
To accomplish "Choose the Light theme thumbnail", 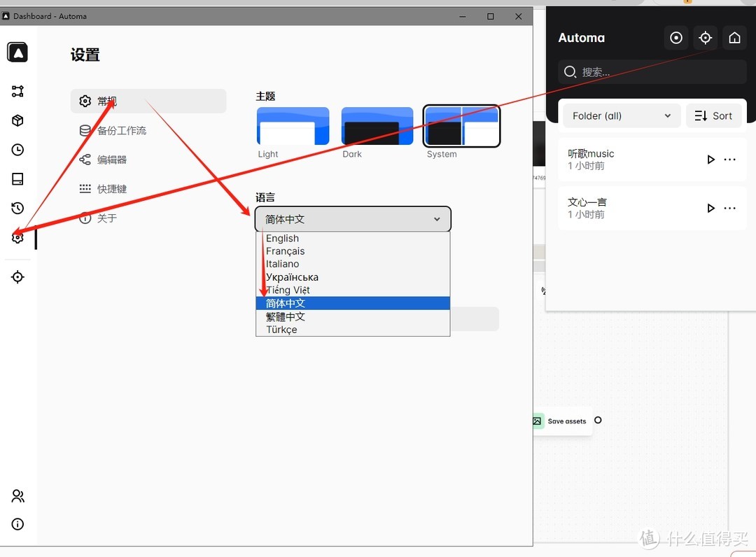I will 293,126.
